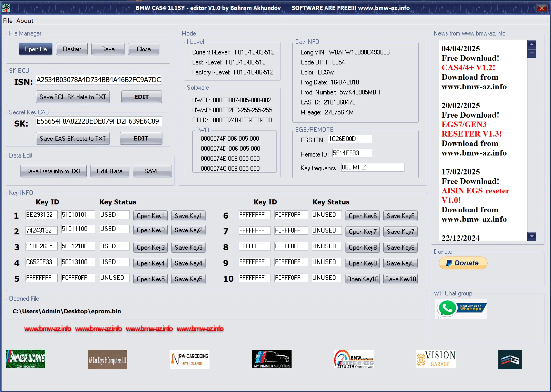Viewport: 551px width, 392px height.
Task: Open the Vision Garage sponsor logo
Action: tap(436, 359)
